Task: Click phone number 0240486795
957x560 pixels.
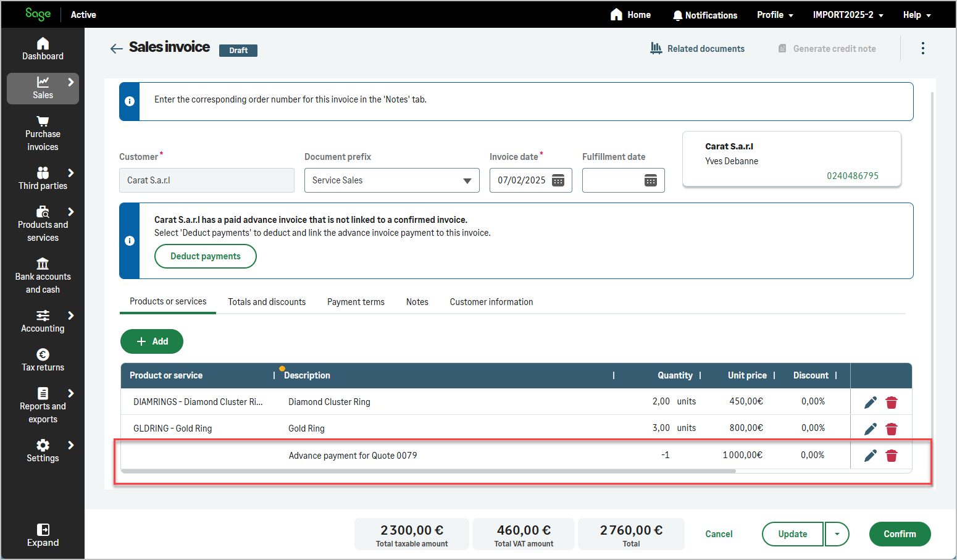Action: (x=853, y=176)
